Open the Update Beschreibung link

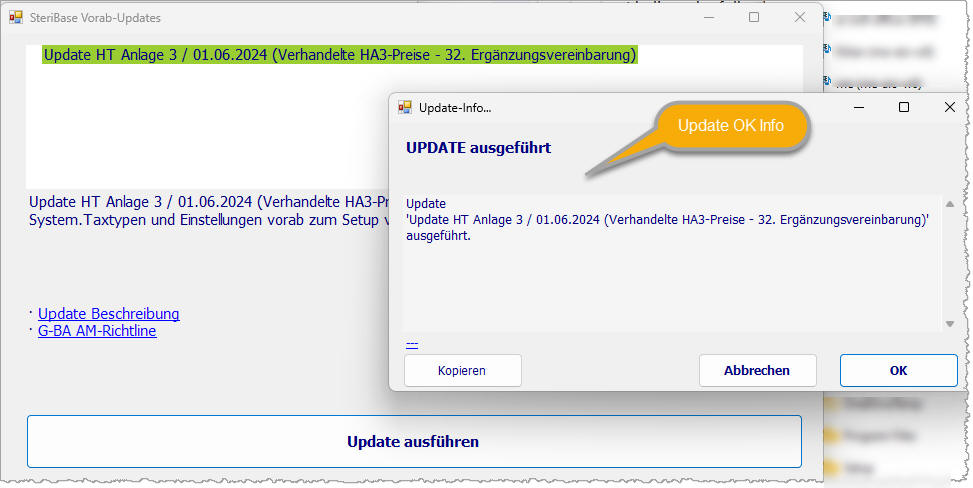click(109, 314)
